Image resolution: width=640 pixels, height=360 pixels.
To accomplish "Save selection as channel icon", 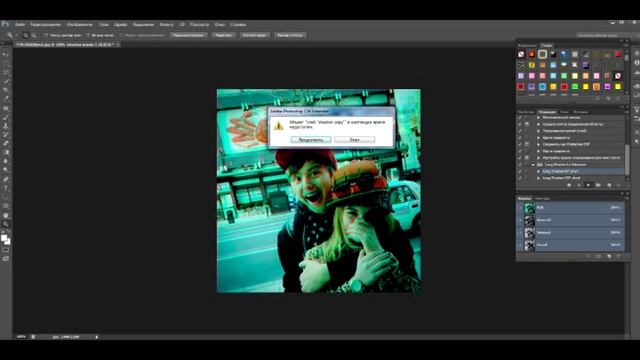I will (x=598, y=256).
